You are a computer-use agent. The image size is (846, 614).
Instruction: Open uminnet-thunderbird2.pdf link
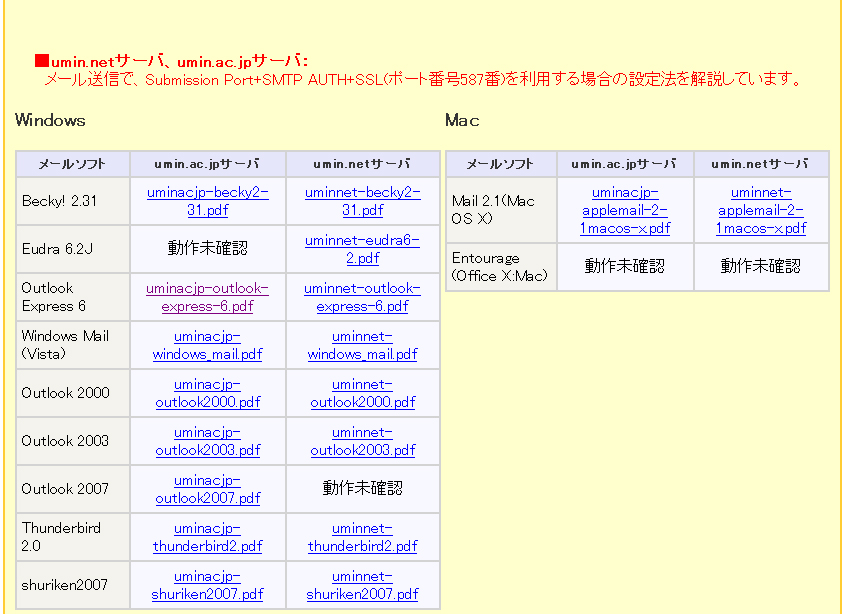click(x=363, y=537)
